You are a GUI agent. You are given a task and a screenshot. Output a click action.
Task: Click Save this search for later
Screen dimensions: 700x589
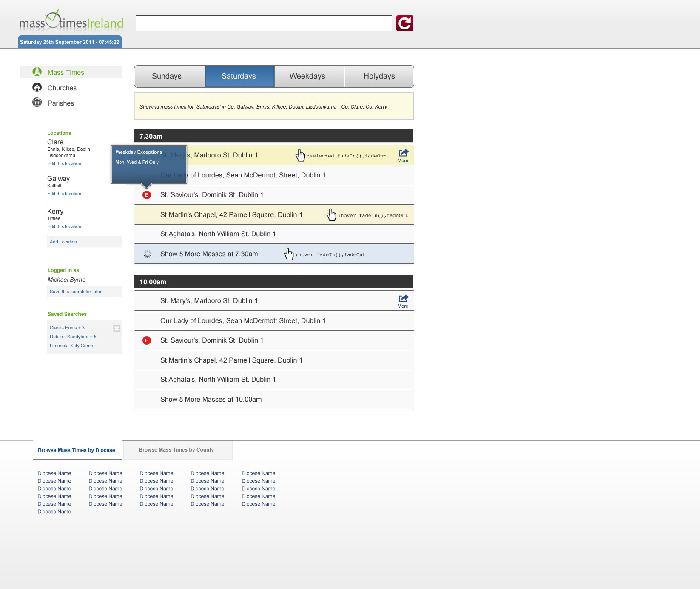(x=76, y=292)
